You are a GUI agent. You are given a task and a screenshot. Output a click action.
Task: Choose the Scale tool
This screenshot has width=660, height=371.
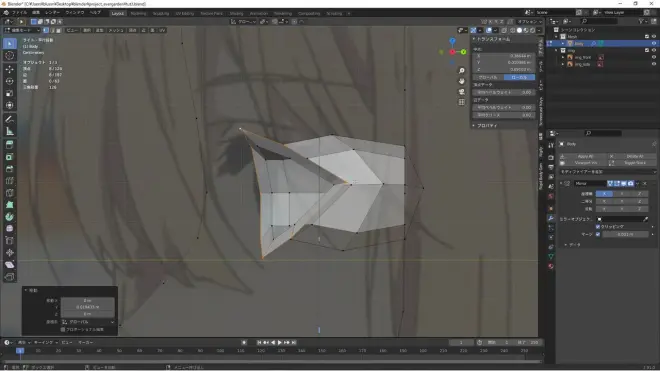click(x=10, y=93)
